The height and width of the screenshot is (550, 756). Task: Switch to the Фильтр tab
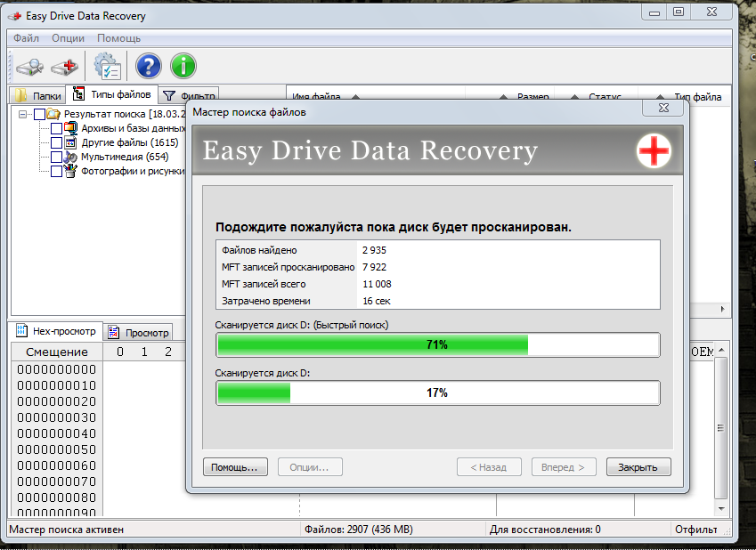189,95
